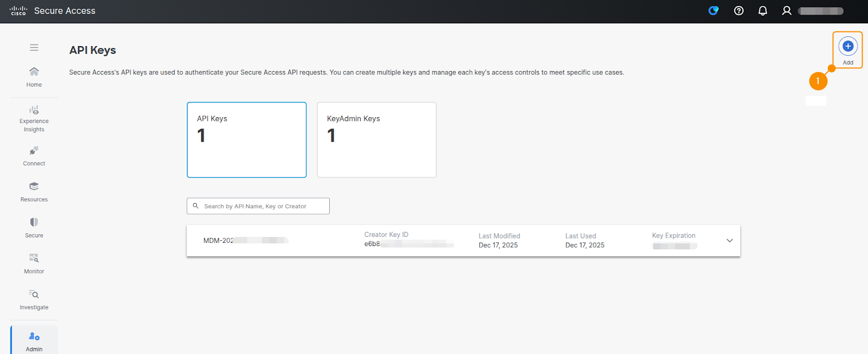Click the Add API key plus icon
868x354 pixels.
tap(847, 47)
